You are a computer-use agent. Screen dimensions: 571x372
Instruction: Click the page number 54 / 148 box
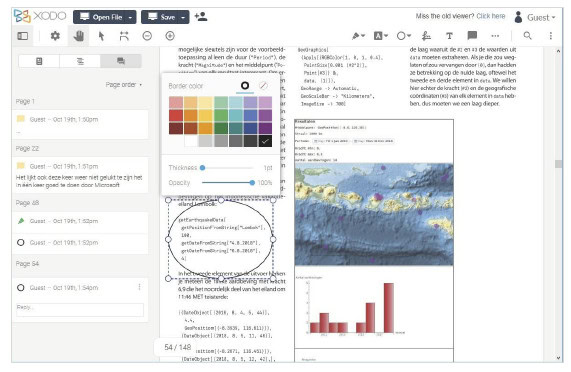click(177, 347)
